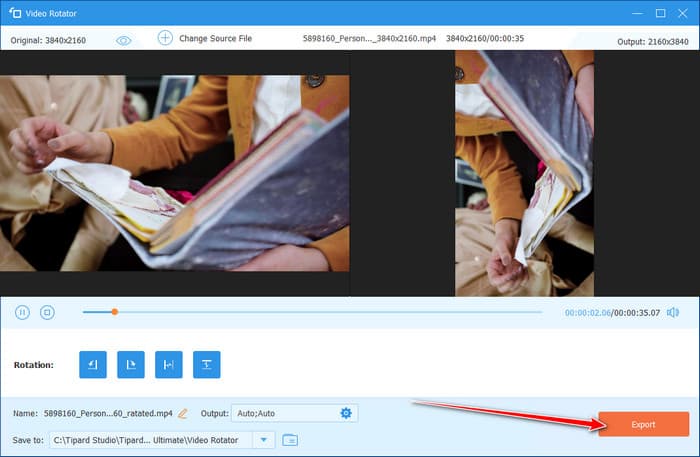Click the Output: 2160x3840 label
The height and width of the screenshot is (457, 700).
click(x=653, y=42)
